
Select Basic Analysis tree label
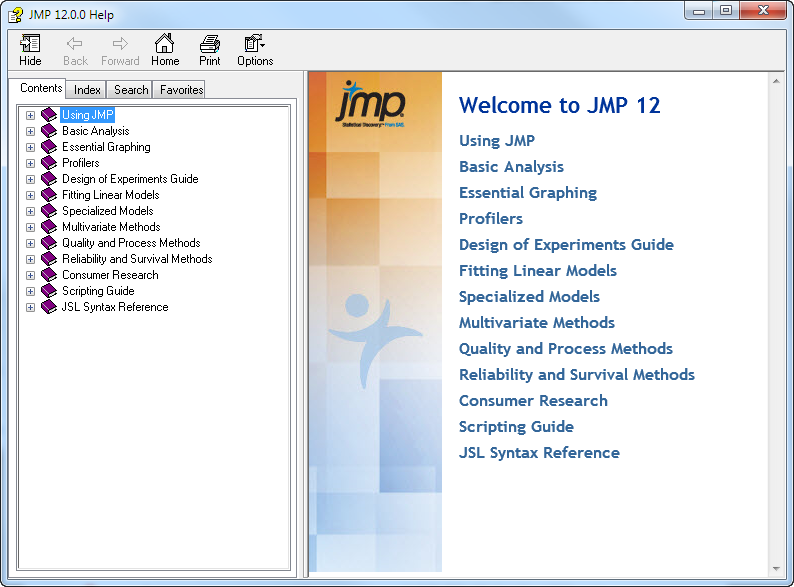coord(96,131)
